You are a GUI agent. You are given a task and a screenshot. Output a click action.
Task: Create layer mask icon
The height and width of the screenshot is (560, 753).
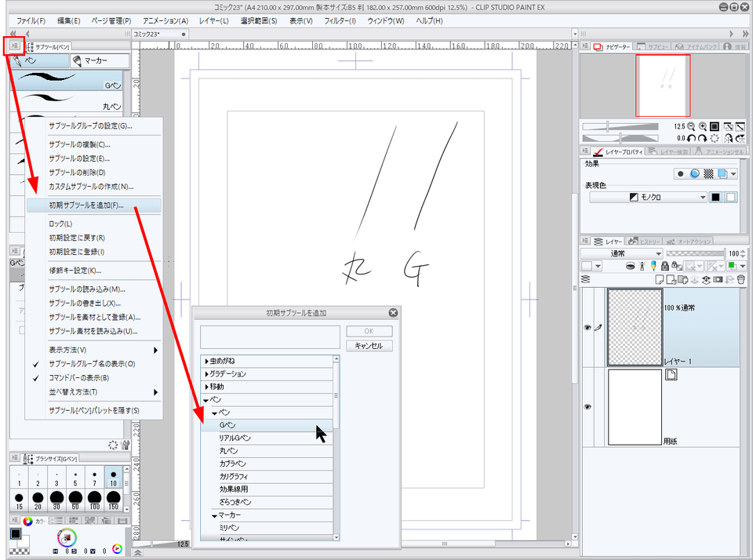718,279
